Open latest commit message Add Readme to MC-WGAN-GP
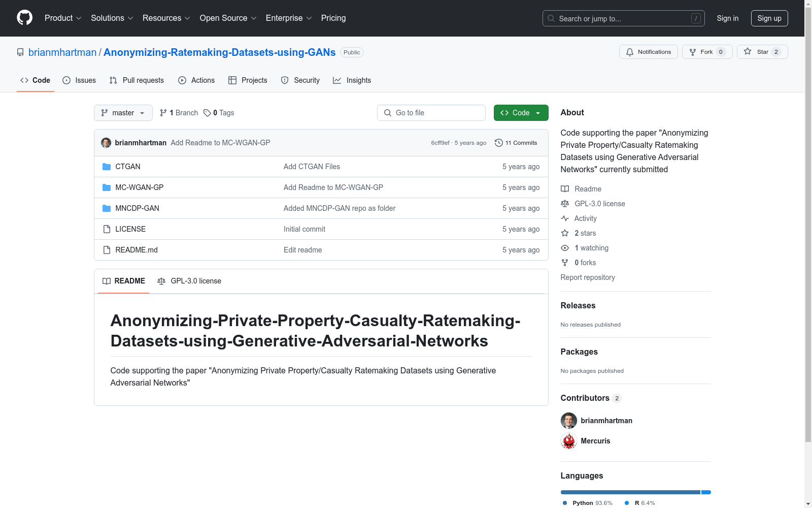Screen dimensions: 812x508 (x=220, y=143)
